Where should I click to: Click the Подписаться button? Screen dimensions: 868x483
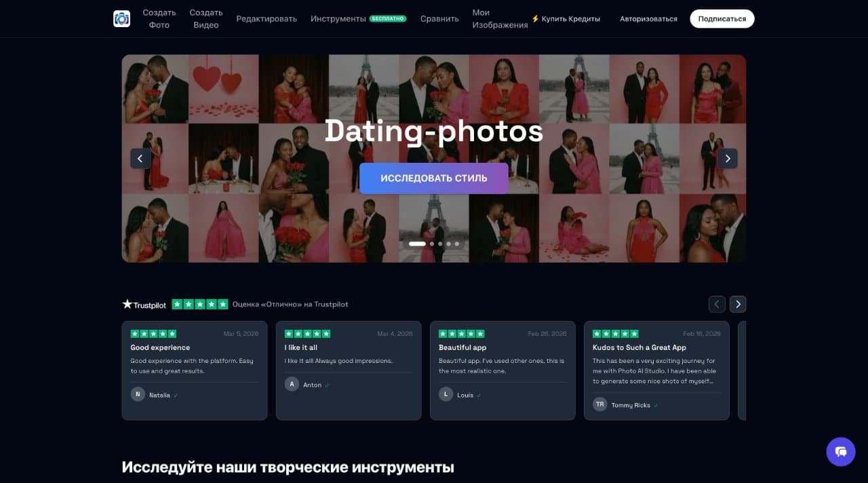click(722, 19)
